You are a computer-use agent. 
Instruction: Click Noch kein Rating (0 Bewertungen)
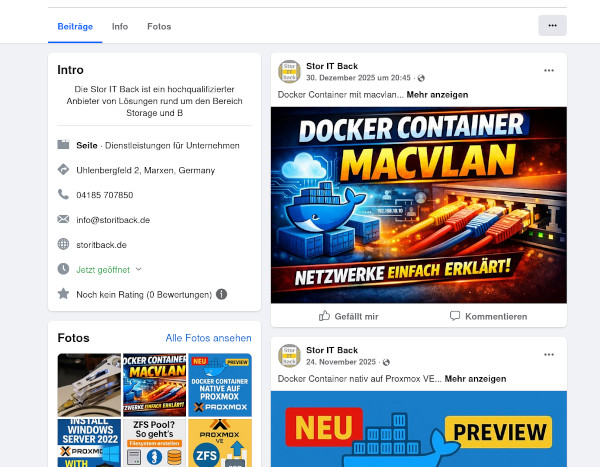click(144, 295)
